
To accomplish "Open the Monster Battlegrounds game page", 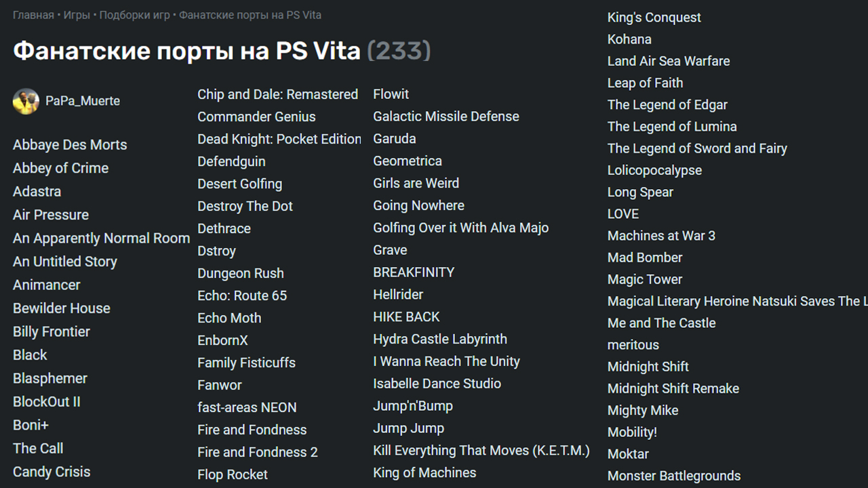I will [674, 476].
